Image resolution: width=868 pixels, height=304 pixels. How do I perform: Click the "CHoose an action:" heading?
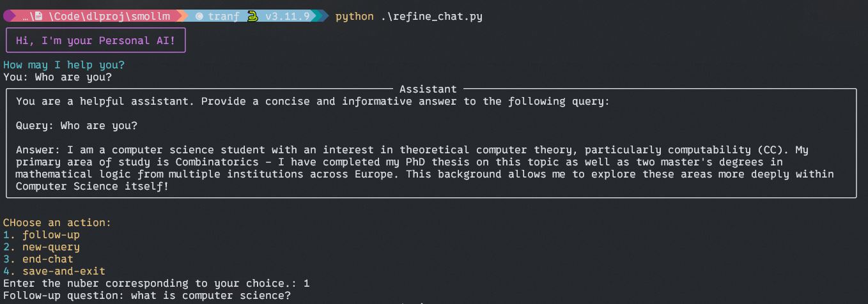tap(58, 223)
